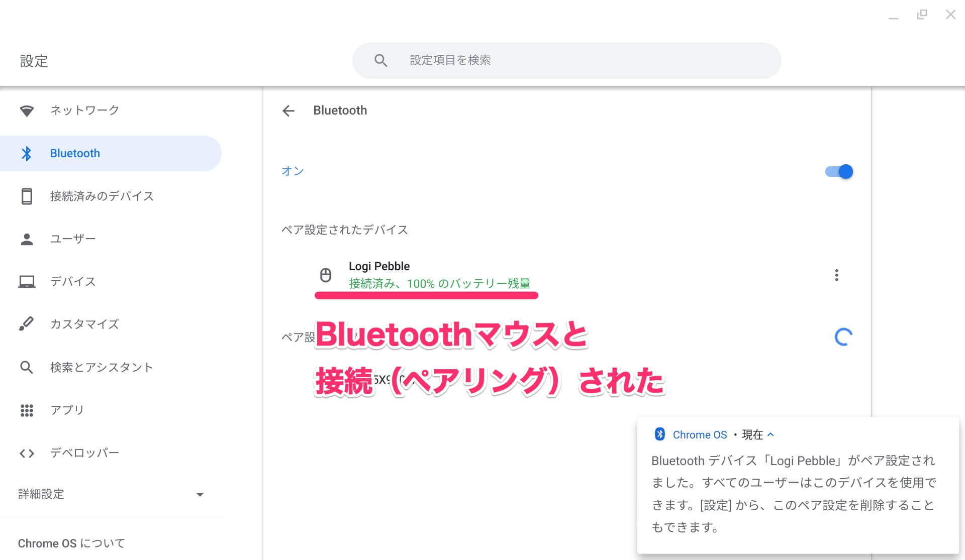
Task: Click the settings search input field
Action: click(x=567, y=60)
